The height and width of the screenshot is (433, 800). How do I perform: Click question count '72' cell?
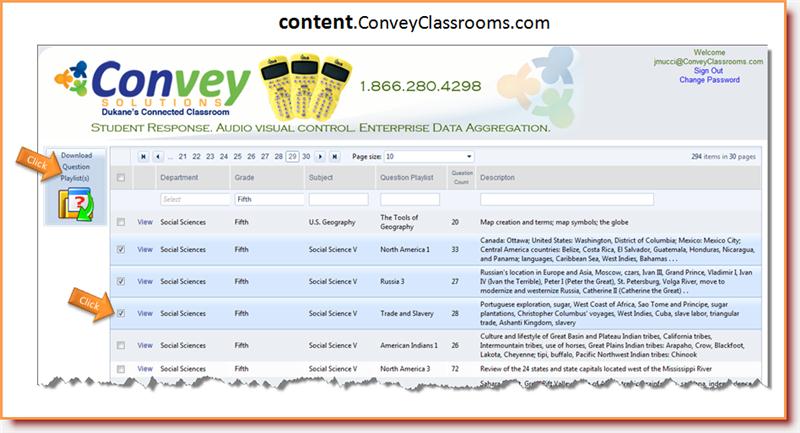(x=455, y=369)
